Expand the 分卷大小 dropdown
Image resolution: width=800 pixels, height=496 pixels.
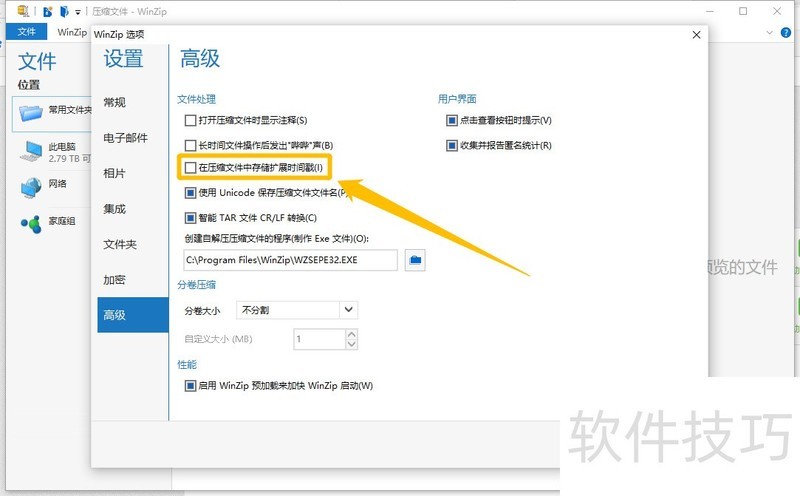[348, 310]
